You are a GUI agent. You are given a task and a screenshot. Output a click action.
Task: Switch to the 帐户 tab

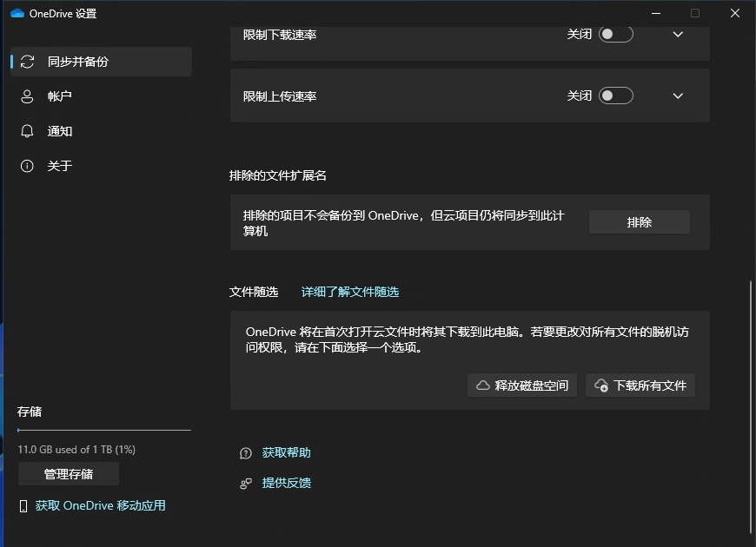[102, 96]
